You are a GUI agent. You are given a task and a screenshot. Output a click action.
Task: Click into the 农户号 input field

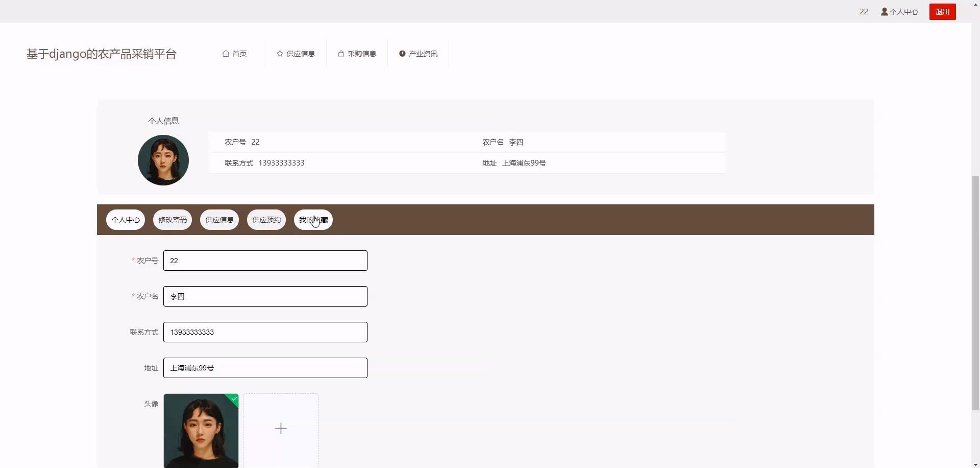tap(265, 261)
